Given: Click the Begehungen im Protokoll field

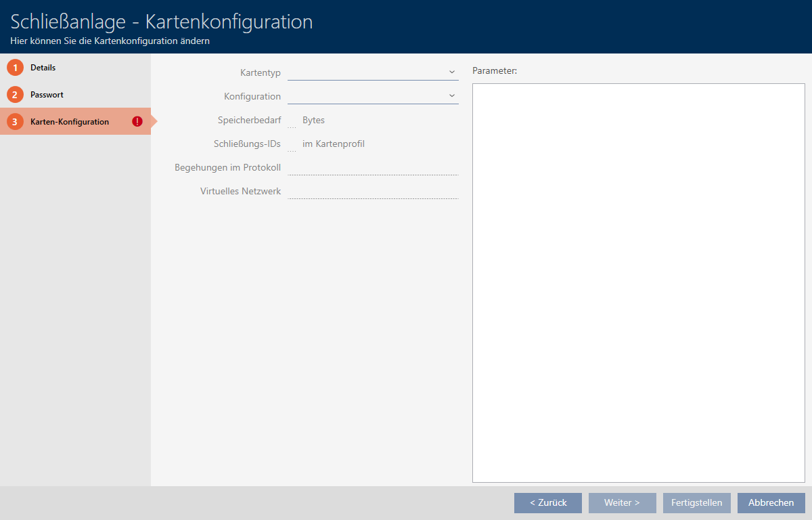Looking at the screenshot, I should pos(373,168).
